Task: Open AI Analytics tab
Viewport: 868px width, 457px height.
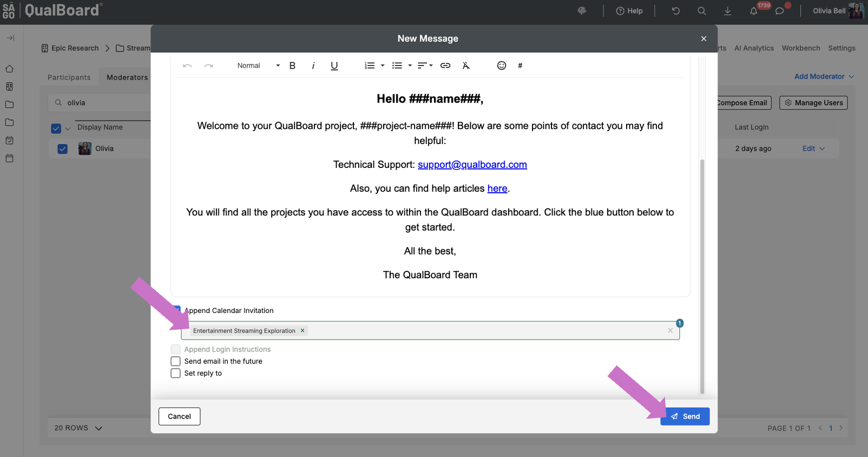Action: click(754, 48)
